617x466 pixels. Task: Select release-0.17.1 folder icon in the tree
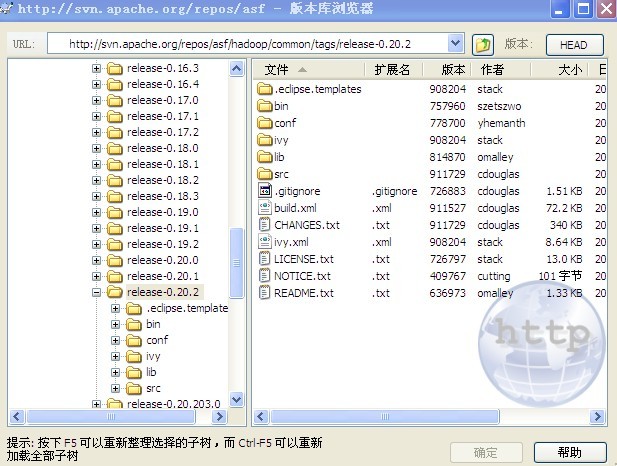tap(115, 116)
